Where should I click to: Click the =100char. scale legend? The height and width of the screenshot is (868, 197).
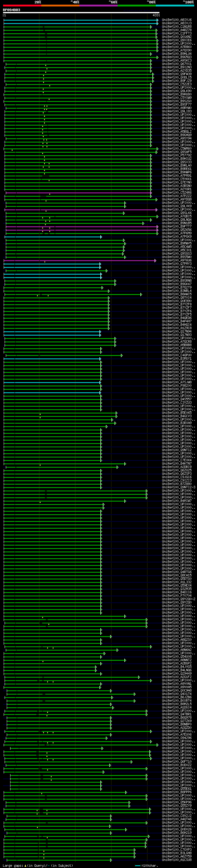click(x=147, y=866)
